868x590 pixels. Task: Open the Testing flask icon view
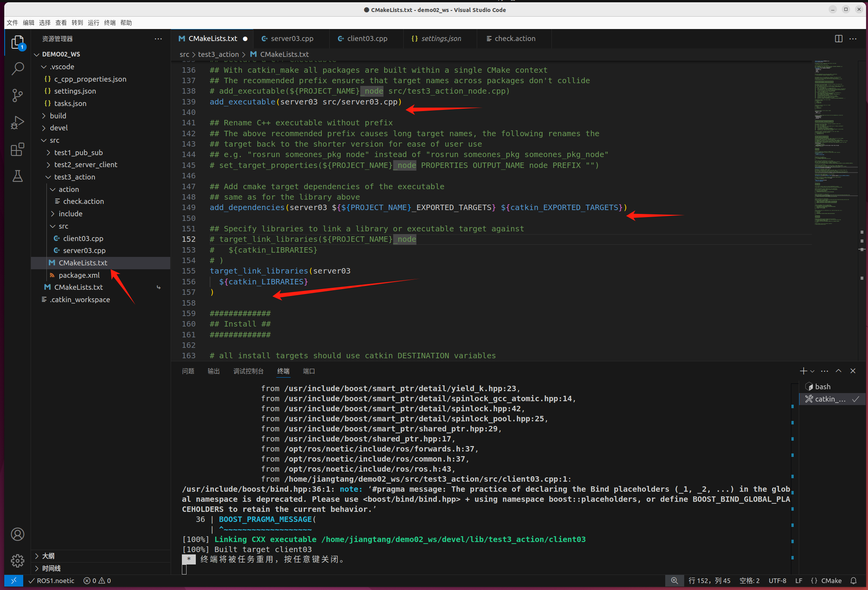tap(17, 176)
